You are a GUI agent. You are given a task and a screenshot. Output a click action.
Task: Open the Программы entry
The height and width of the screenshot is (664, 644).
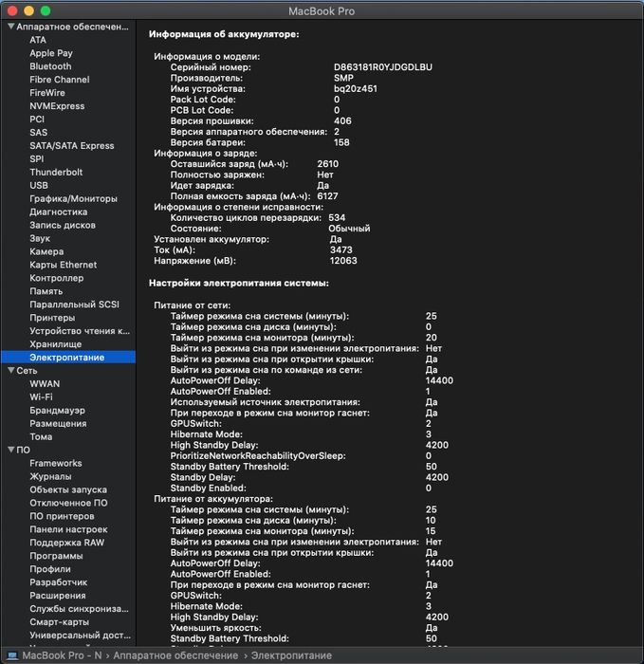coord(56,556)
